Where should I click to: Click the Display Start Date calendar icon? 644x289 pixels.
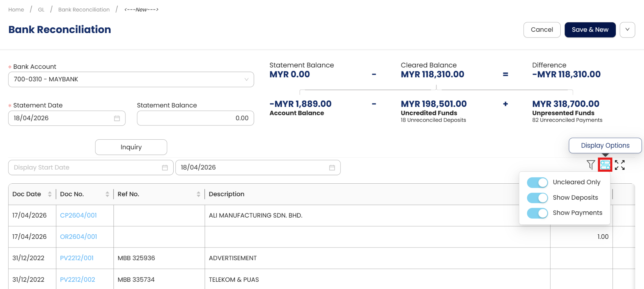pos(165,168)
